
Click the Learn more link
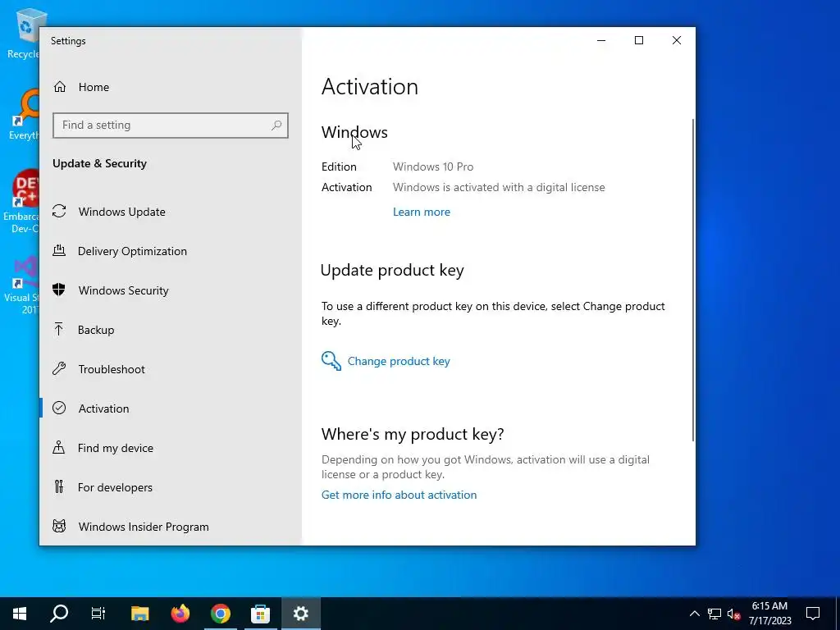(421, 212)
